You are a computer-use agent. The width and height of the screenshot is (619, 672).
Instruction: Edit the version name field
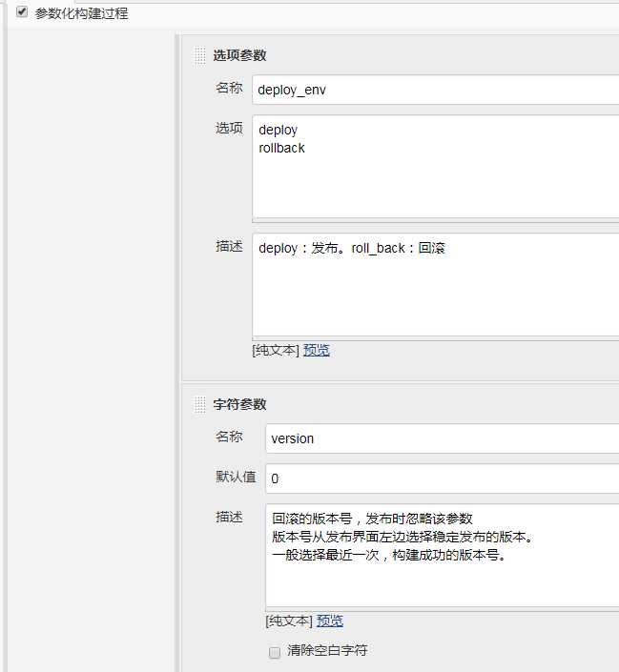[443, 438]
